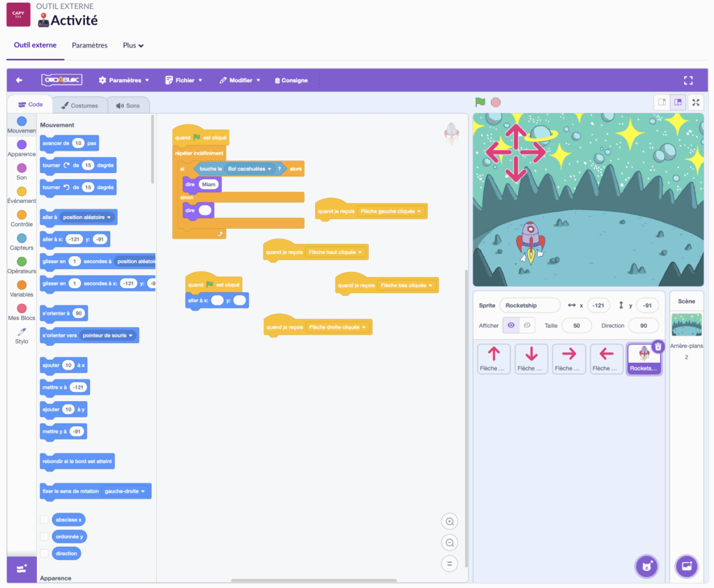Select the Scène backdrop thumbnail
The height and width of the screenshot is (588, 714).
point(686,324)
